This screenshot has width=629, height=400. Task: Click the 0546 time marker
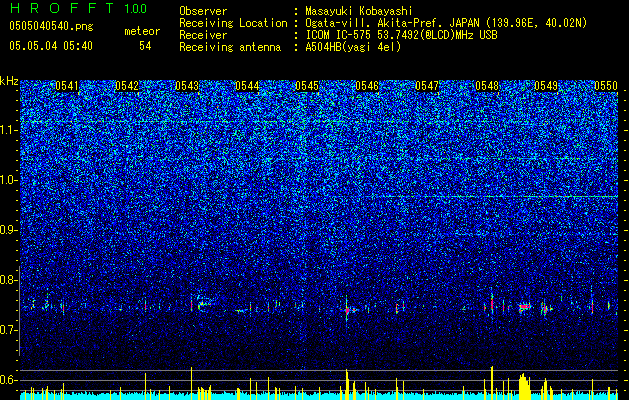(x=367, y=86)
